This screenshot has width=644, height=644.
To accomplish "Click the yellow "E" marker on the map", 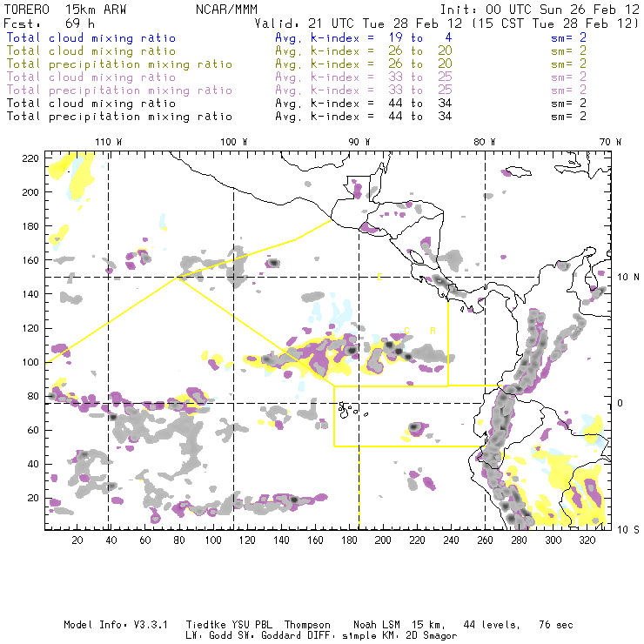I will (379, 277).
